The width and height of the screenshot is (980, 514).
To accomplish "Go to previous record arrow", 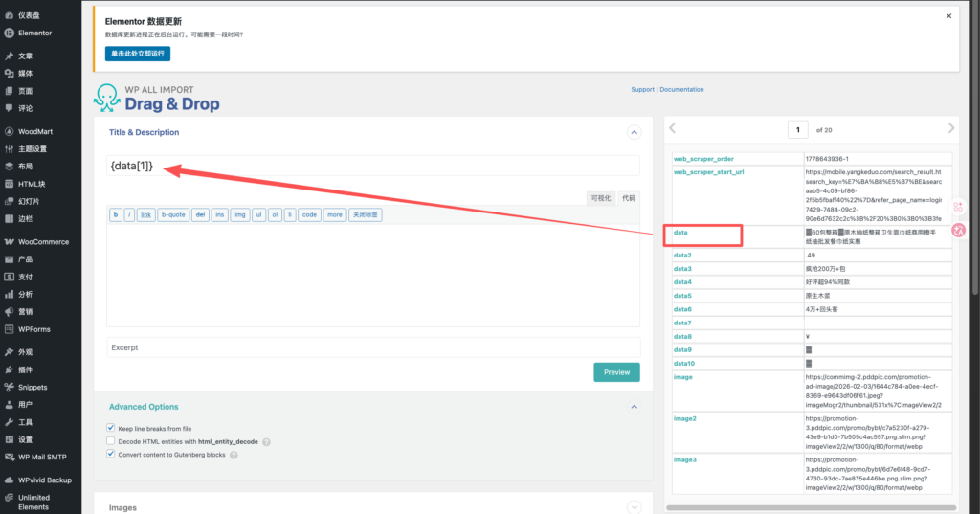I will pyautogui.click(x=673, y=128).
